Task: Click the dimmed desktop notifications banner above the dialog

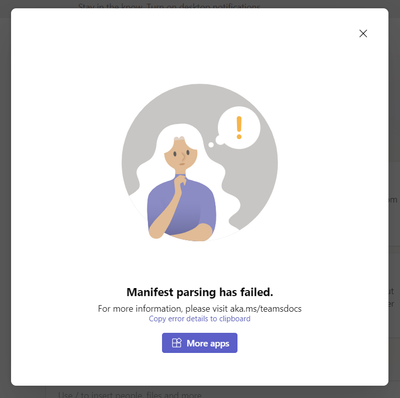Action: point(169,5)
